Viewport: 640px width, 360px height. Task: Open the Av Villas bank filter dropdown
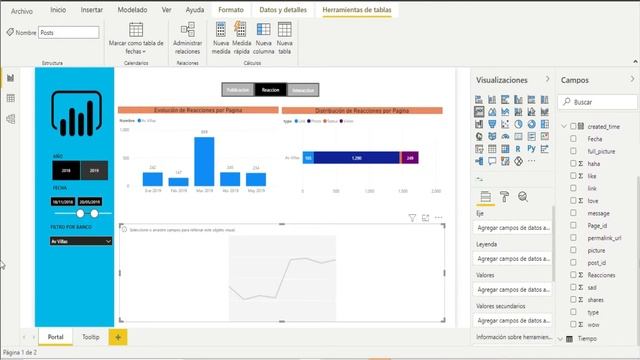click(81, 241)
